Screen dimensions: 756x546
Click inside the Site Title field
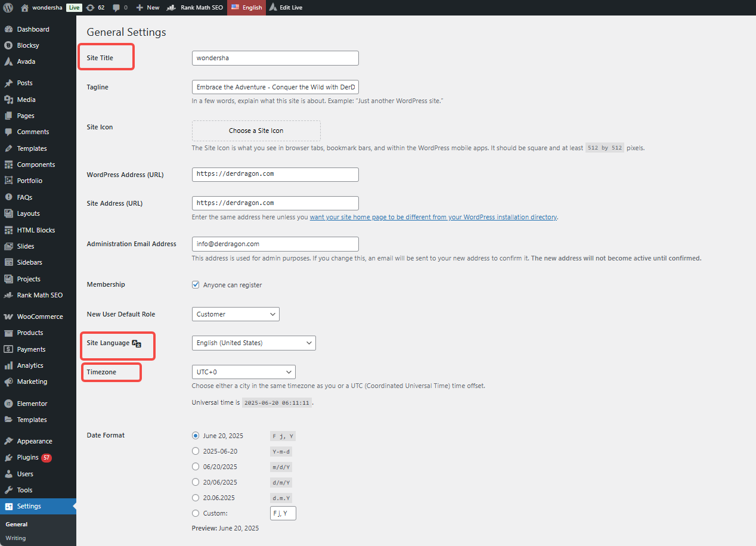pyautogui.click(x=275, y=58)
